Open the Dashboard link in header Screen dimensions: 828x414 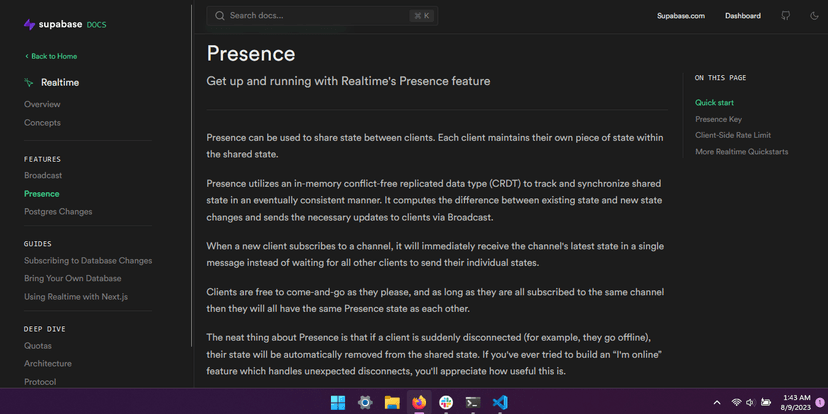click(x=743, y=16)
